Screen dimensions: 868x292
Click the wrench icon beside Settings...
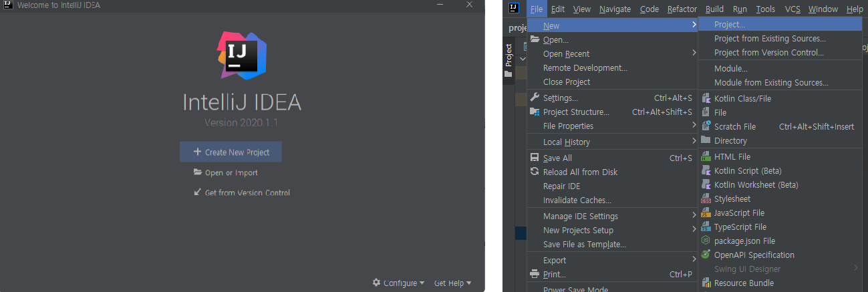coord(535,98)
